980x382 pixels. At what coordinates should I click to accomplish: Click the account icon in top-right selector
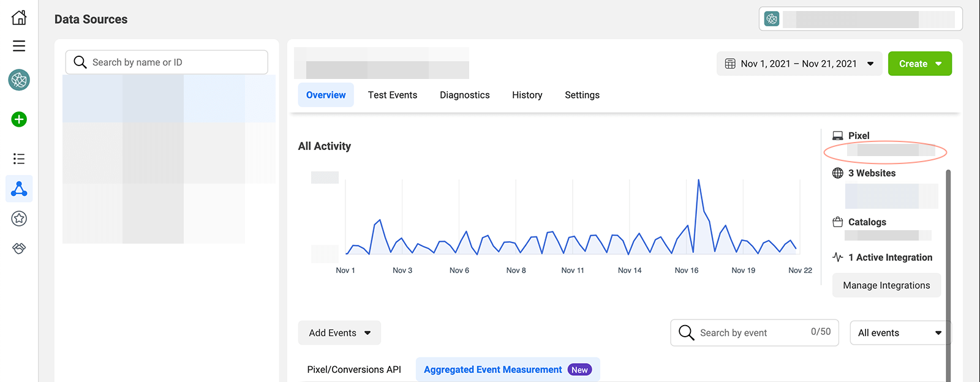click(x=772, y=19)
